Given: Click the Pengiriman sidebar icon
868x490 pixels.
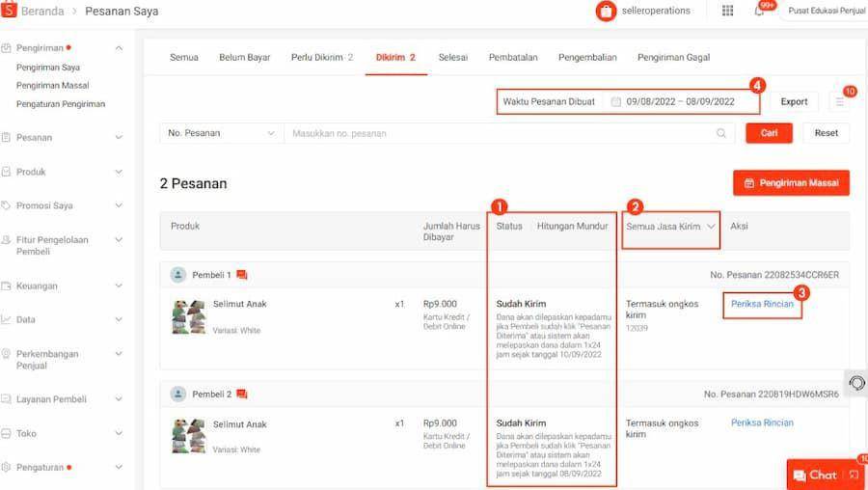Looking at the screenshot, I should (x=6, y=48).
